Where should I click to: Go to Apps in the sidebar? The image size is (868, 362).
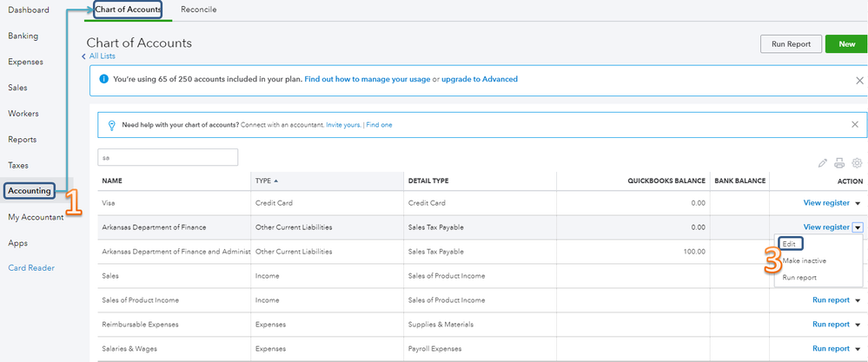(x=17, y=242)
